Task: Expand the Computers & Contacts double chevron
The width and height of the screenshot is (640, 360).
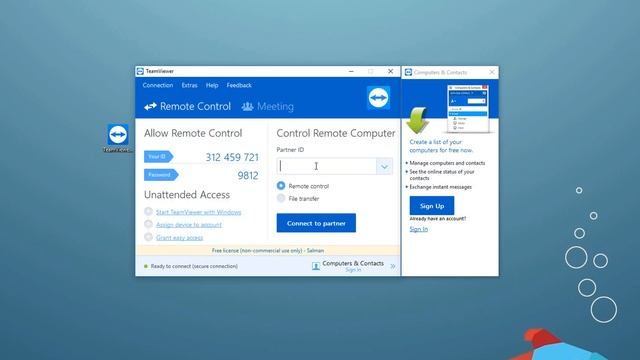Action: pos(393,266)
